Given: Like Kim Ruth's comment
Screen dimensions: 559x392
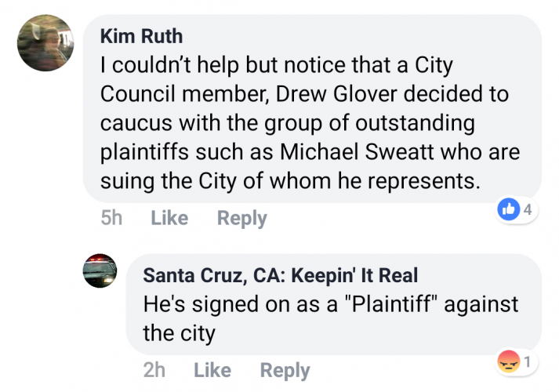Looking at the screenshot, I should pyautogui.click(x=169, y=219).
